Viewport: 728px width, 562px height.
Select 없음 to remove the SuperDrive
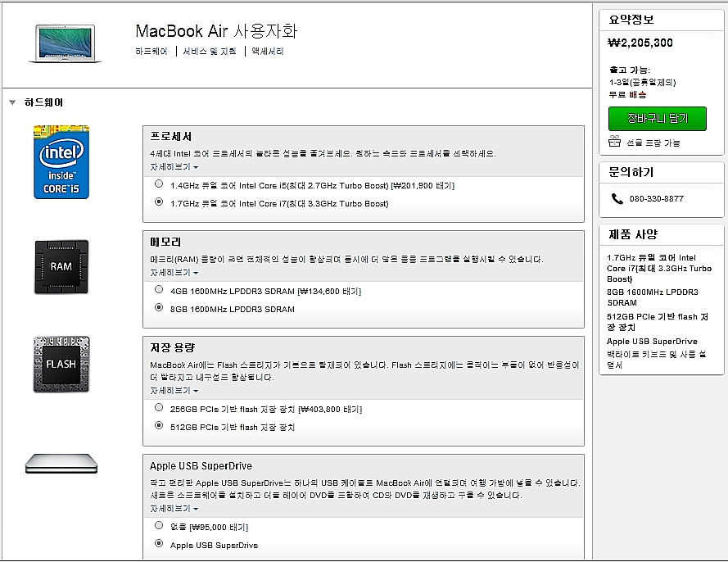coord(159,526)
